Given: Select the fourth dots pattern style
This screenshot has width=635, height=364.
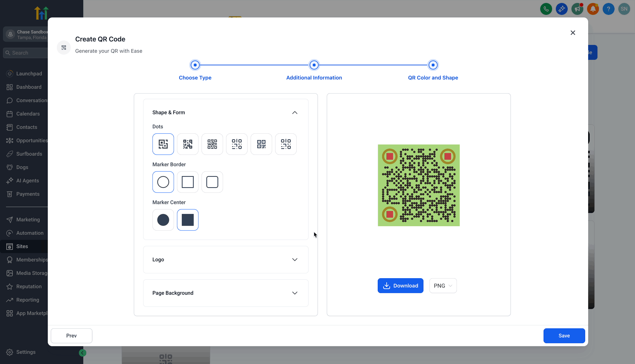Looking at the screenshot, I should click(237, 144).
